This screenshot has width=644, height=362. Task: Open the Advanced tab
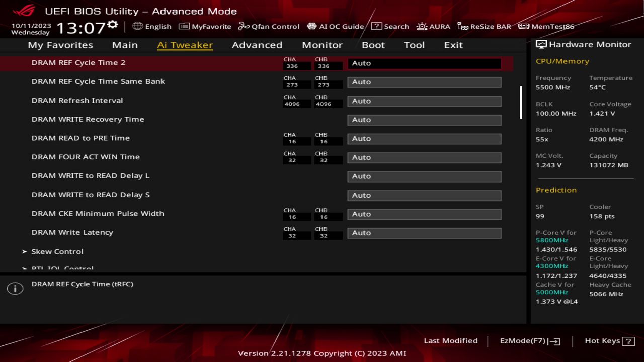point(257,45)
